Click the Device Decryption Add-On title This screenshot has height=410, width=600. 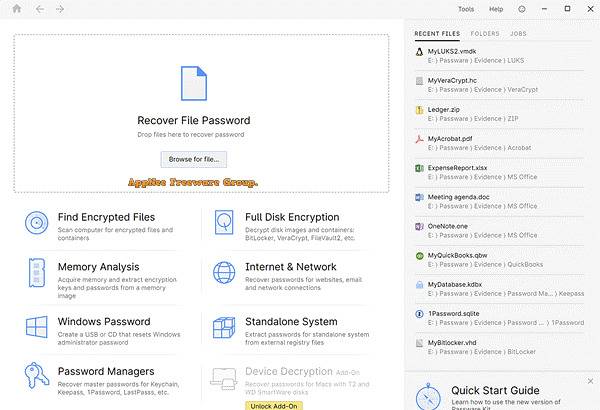pos(302,371)
